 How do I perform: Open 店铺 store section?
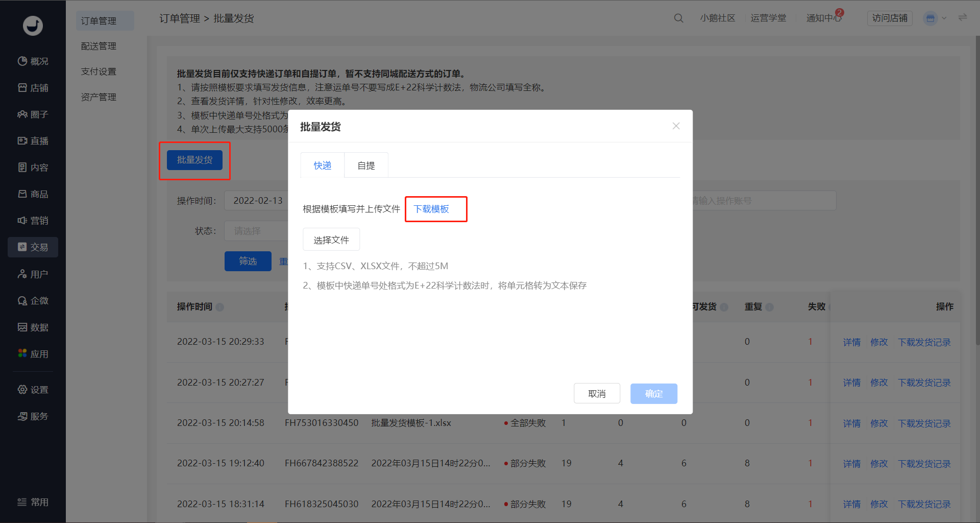(33, 88)
